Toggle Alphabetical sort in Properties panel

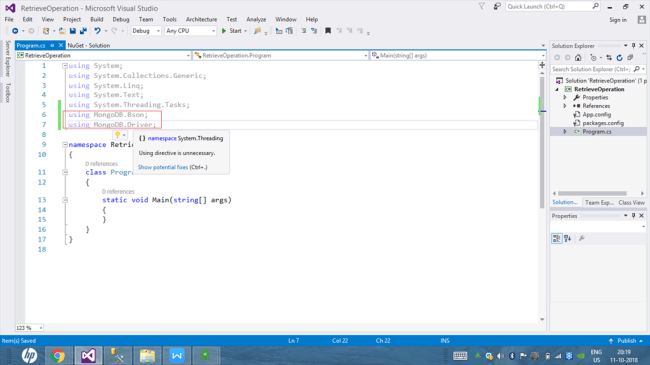point(568,238)
